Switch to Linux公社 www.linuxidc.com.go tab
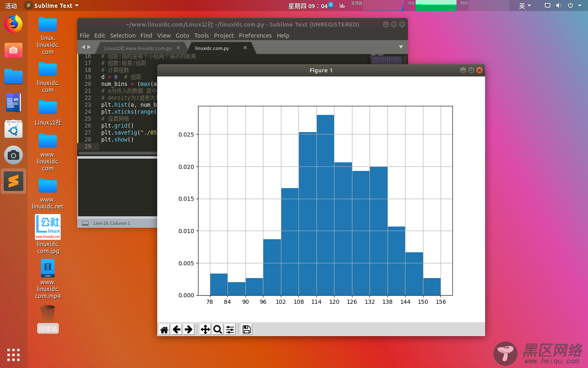 tap(138, 48)
